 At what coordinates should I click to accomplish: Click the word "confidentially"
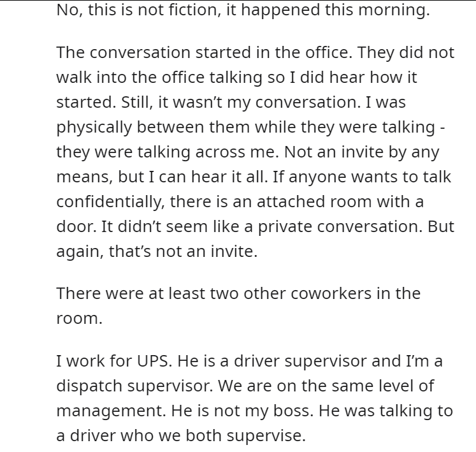coord(111,202)
